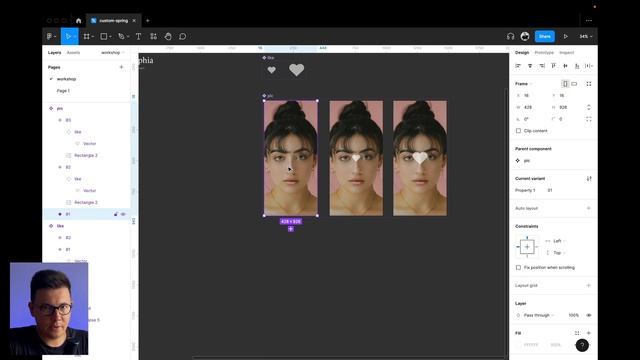The height and width of the screenshot is (360, 640).
Task: Switch to Design tab
Action: [522, 53]
